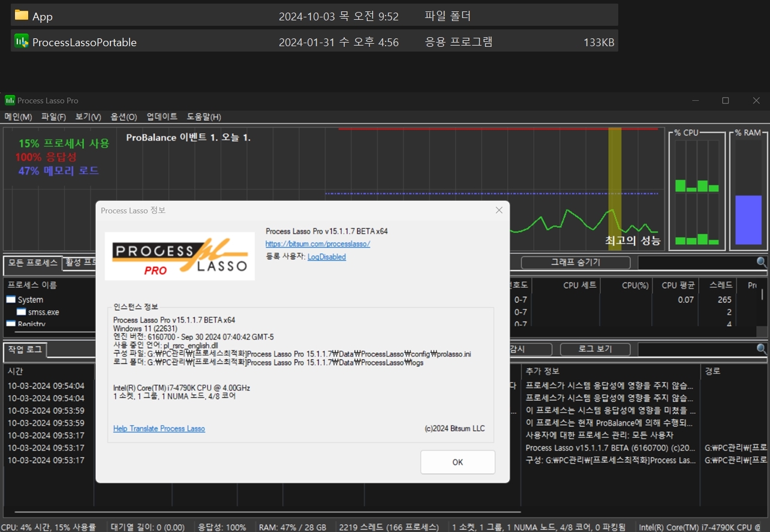The height and width of the screenshot is (532, 770).
Task: Click the 그래프 숨기기 button
Action: click(x=575, y=263)
